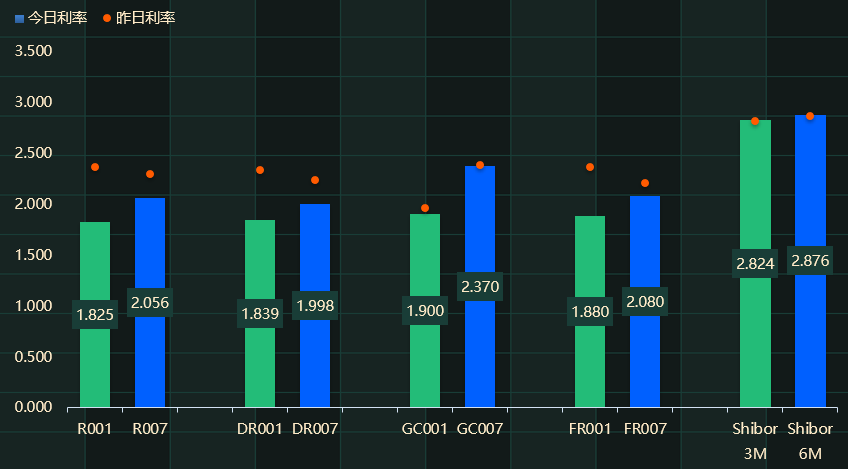Image resolution: width=848 pixels, height=469 pixels.
Task: Toggle the 昨日利率 legend series
Action: pos(139,18)
